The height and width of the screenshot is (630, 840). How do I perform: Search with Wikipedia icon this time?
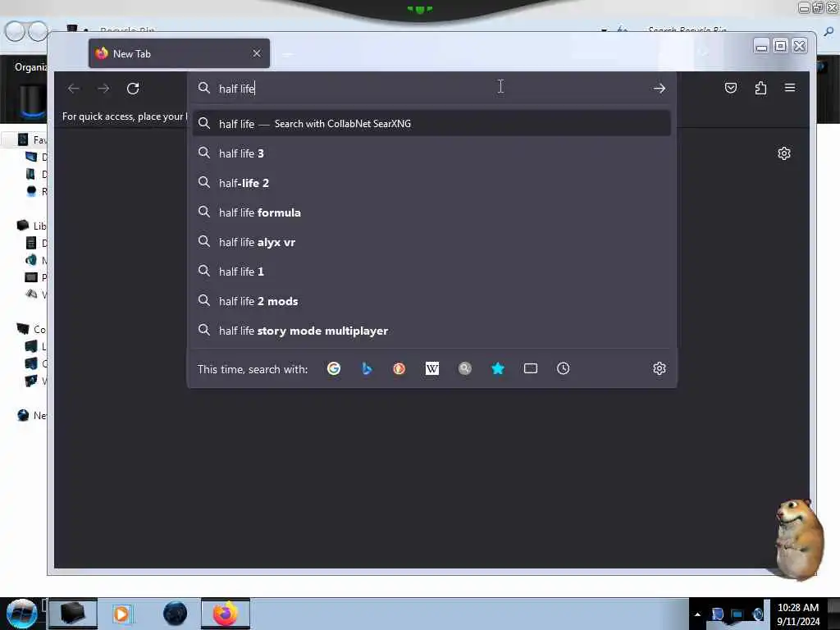click(431, 368)
